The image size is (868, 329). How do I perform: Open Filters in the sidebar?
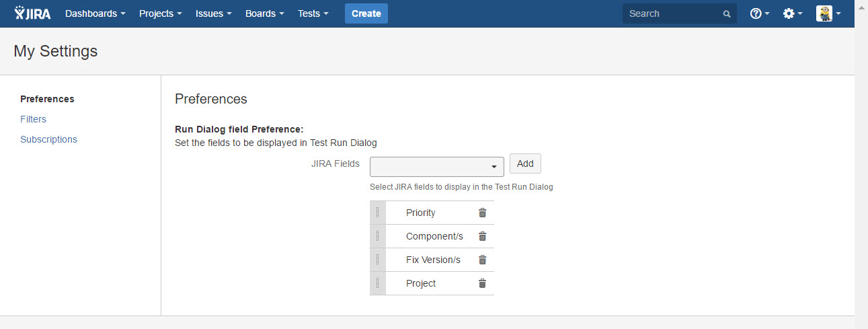coord(33,119)
